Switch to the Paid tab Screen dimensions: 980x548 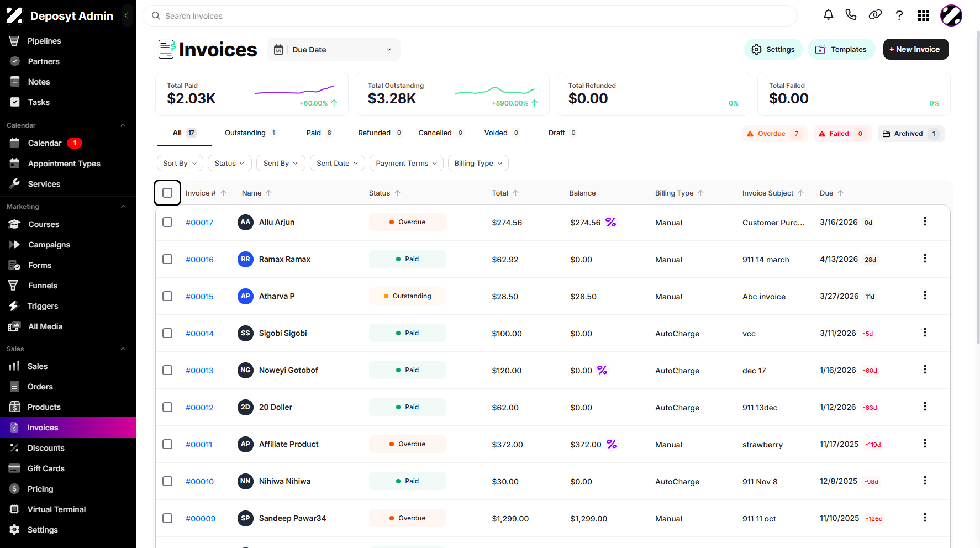click(319, 133)
